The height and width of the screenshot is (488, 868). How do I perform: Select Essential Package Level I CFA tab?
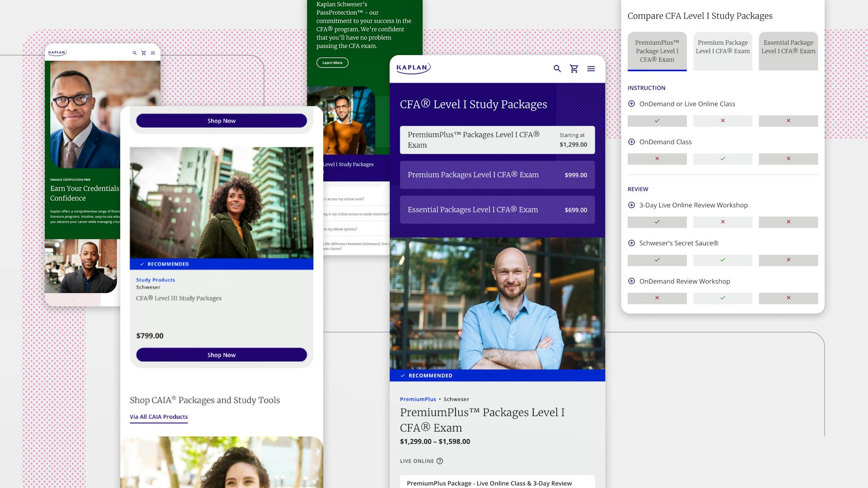788,51
